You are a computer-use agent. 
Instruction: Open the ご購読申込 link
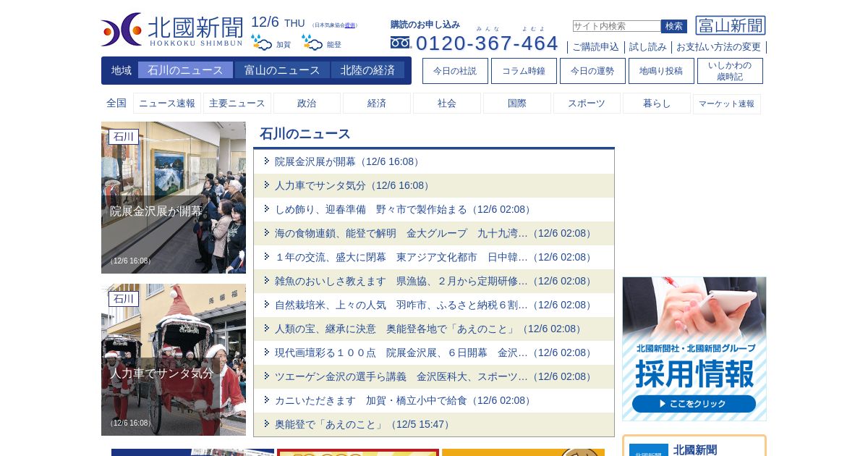[595, 47]
